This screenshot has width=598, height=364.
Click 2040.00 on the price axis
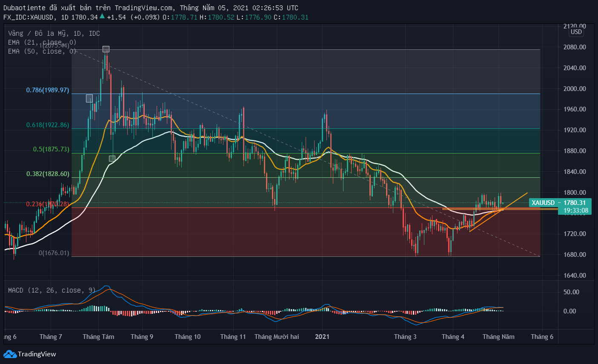pos(575,68)
